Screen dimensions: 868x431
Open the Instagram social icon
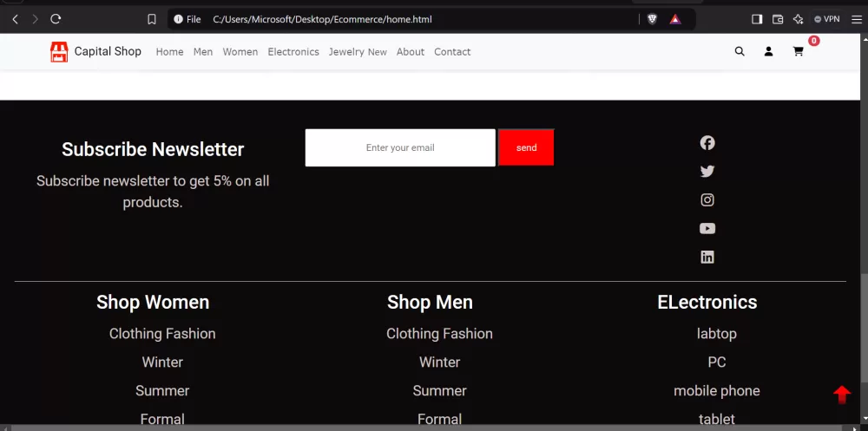(x=707, y=199)
